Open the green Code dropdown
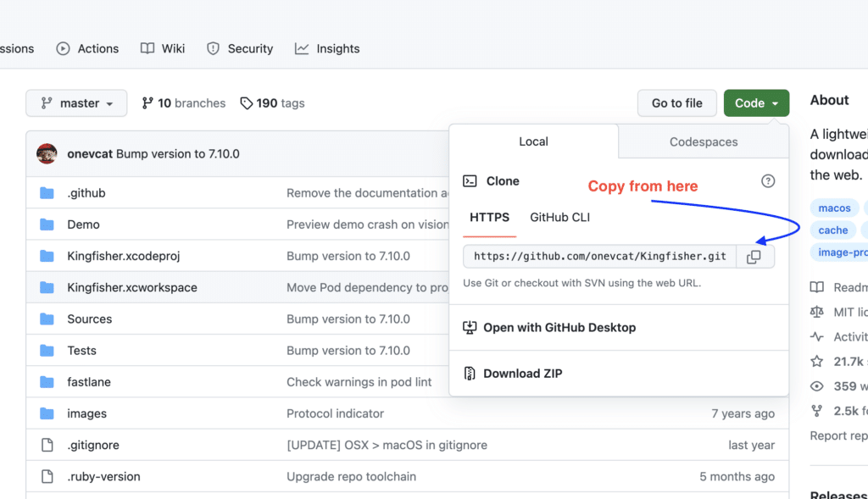Viewport: 868px width, 499px height. tap(756, 103)
